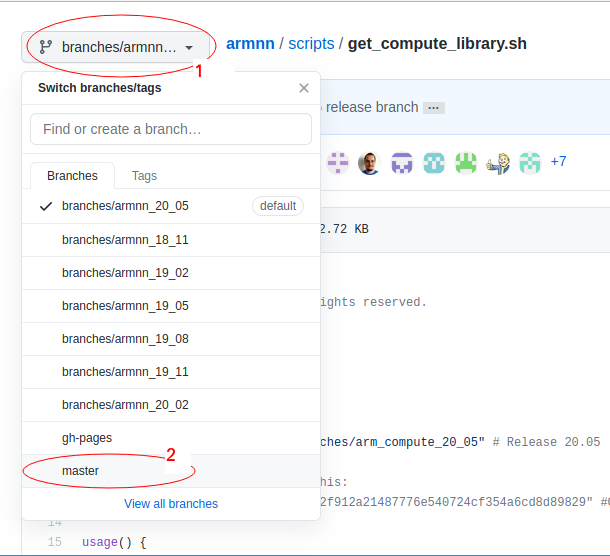Click the get_compute_library.sh file name

click(437, 44)
